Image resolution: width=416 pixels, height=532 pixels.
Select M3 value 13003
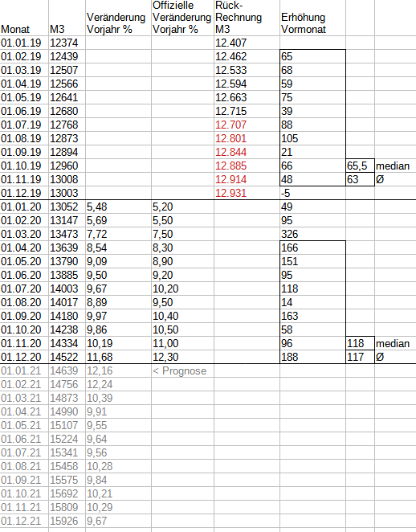click(67, 193)
